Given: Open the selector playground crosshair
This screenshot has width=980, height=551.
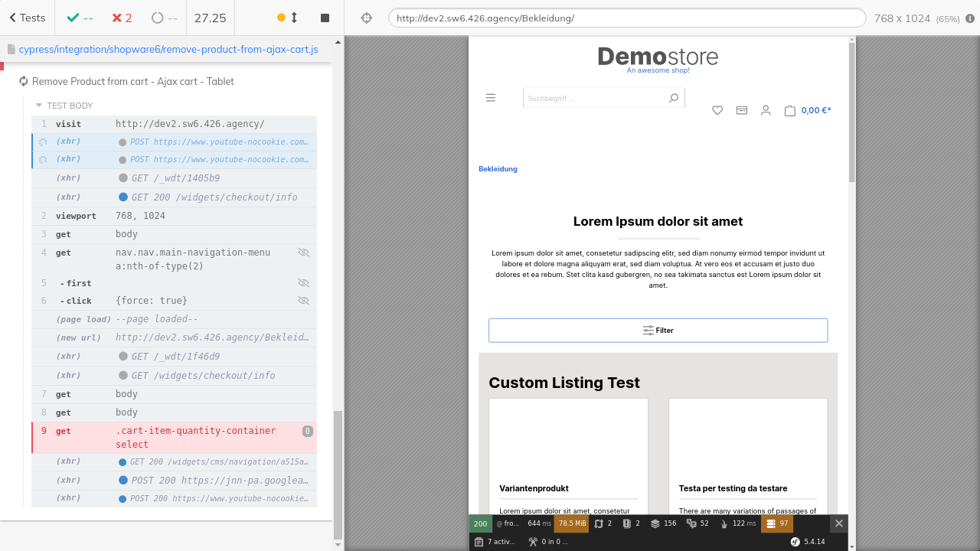Looking at the screenshot, I should [366, 18].
